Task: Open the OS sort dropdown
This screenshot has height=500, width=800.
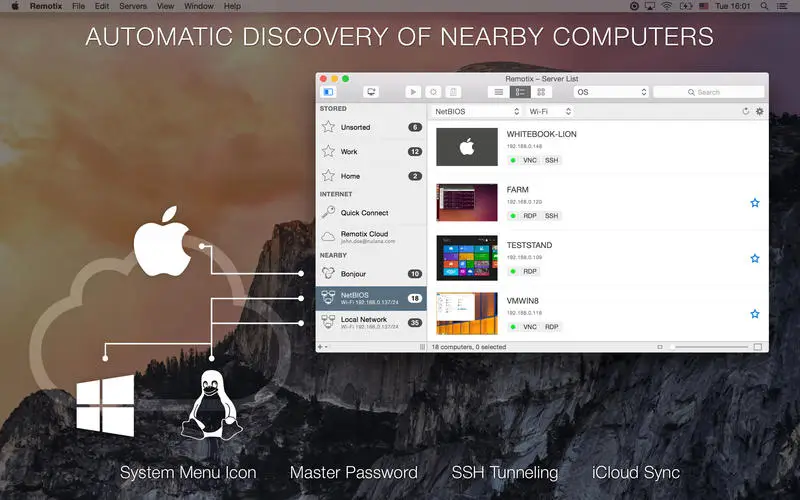Action: (x=611, y=92)
